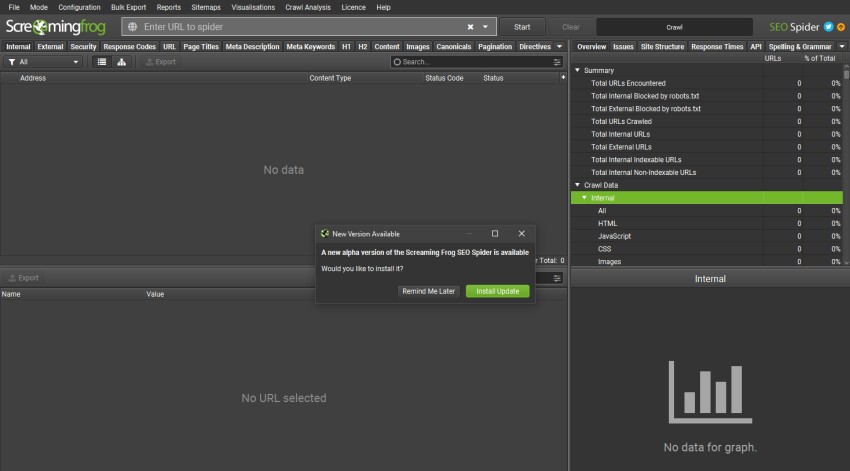The height and width of the screenshot is (471, 850).
Task: Add a column with the plus icon
Action: click(563, 78)
